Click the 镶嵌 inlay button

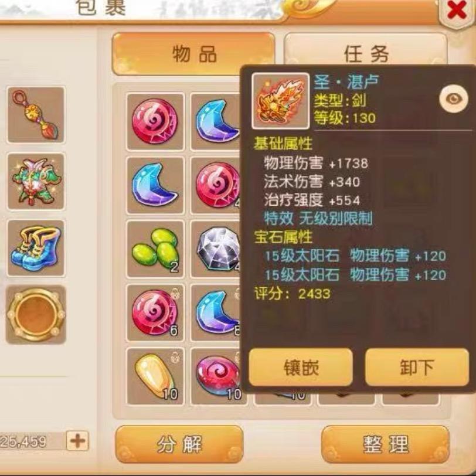point(301,368)
